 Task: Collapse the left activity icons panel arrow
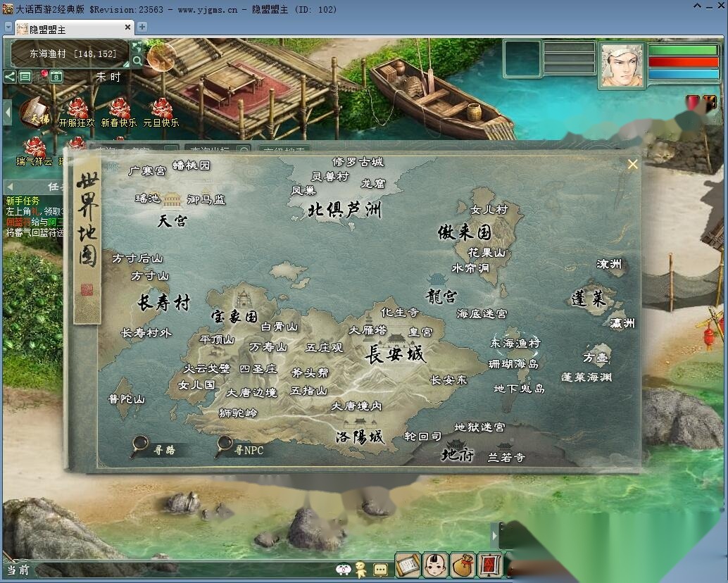[x=7, y=113]
